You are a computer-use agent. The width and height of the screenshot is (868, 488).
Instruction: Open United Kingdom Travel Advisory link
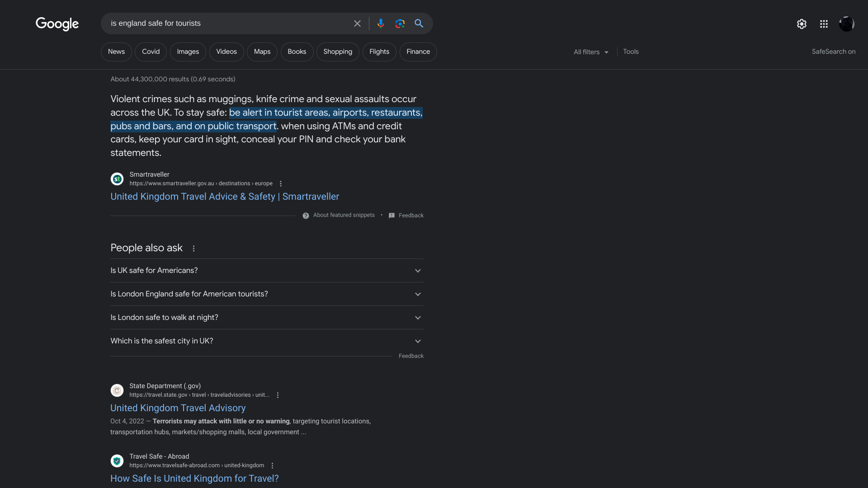[x=178, y=408]
